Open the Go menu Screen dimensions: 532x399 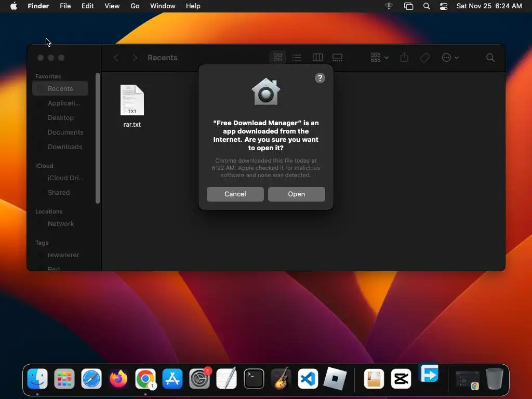coord(135,6)
